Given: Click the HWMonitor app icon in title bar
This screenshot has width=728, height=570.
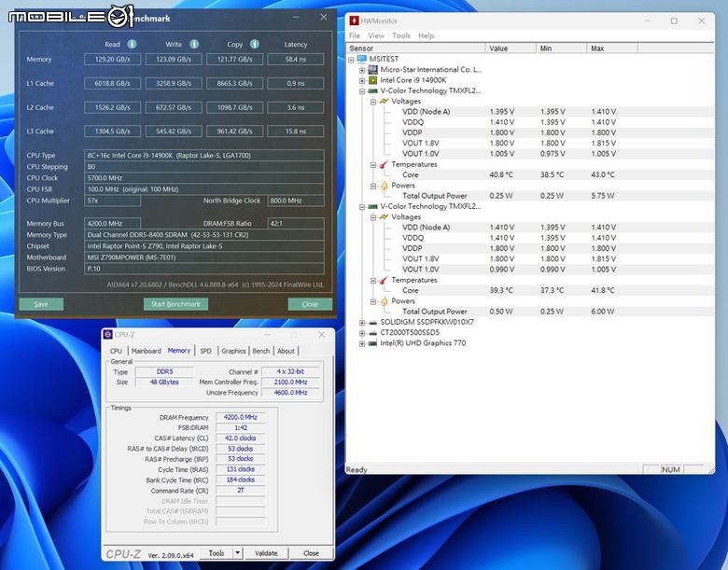Looking at the screenshot, I should [355, 21].
